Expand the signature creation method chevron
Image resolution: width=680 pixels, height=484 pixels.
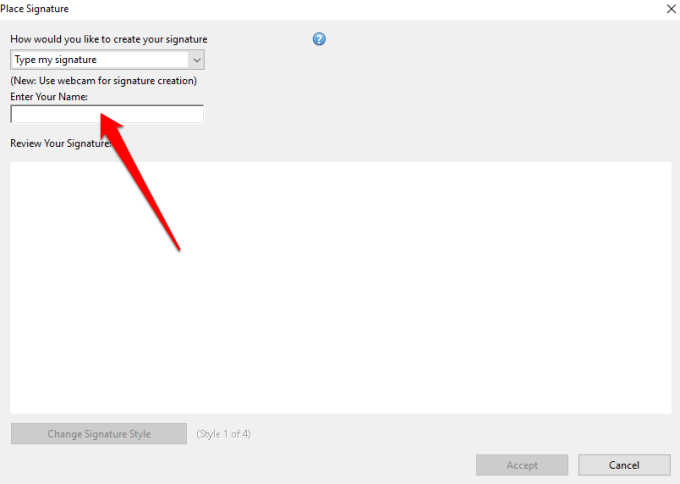coord(196,60)
